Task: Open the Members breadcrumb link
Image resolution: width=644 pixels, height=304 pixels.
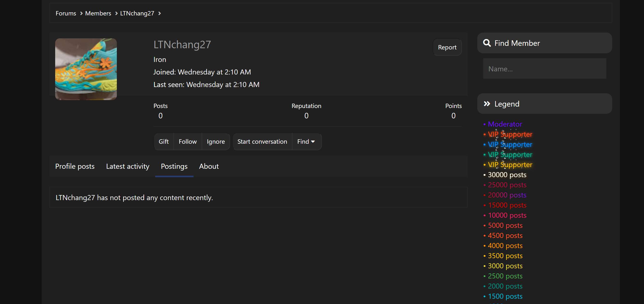Action: [98, 13]
